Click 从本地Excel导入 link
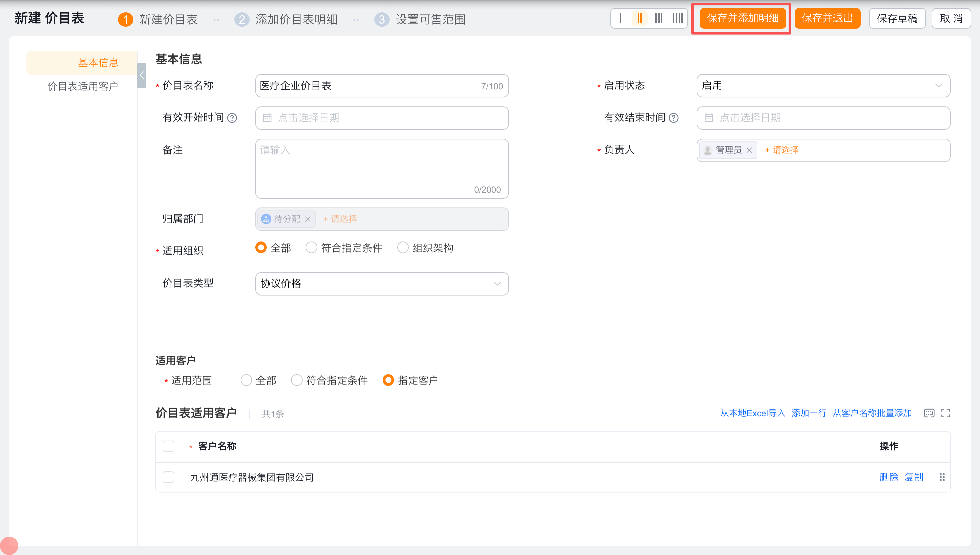 tap(752, 413)
